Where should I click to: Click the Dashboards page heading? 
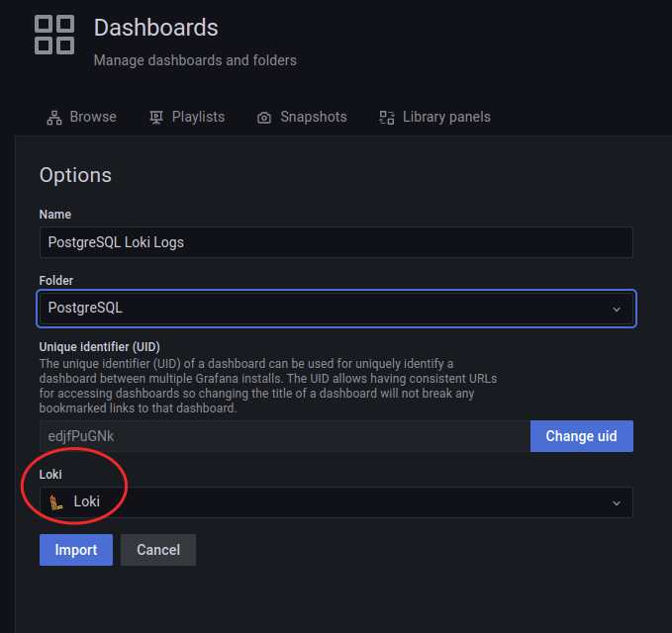point(156,28)
